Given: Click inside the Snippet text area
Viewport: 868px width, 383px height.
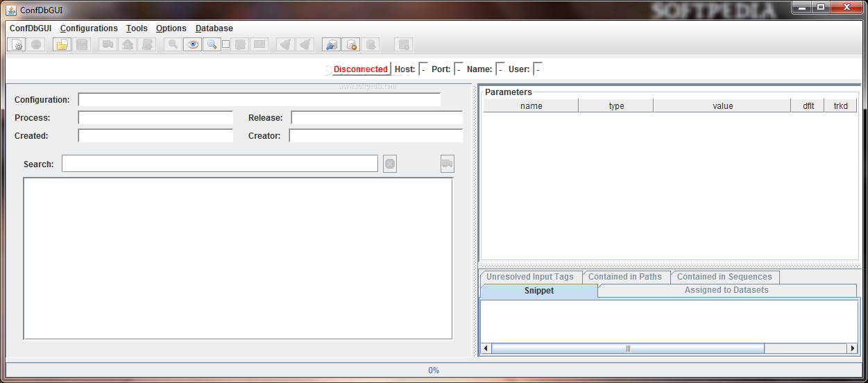Looking at the screenshot, I should [670, 321].
